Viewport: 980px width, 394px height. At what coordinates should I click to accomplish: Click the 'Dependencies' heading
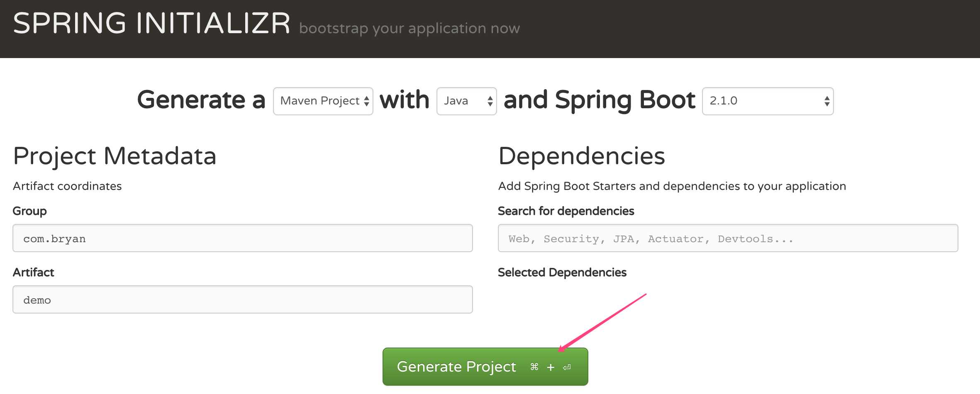pos(582,156)
